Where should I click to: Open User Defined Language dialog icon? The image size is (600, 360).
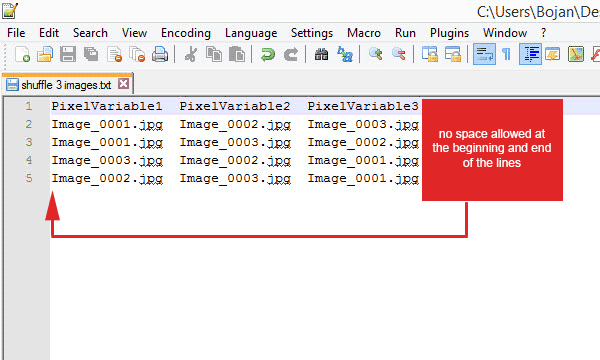pyautogui.click(x=553, y=54)
